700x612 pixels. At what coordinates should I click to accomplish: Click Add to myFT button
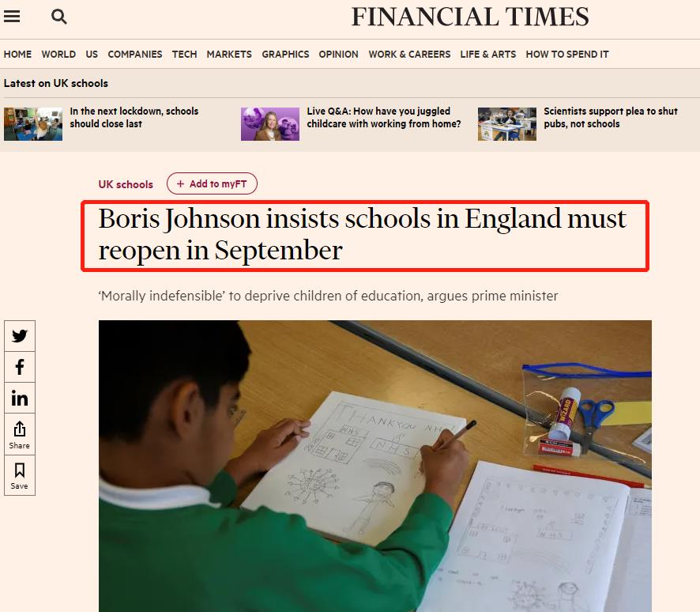click(212, 183)
